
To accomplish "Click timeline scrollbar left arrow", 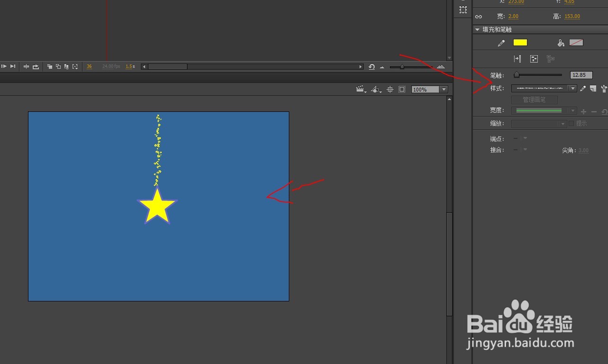I will click(145, 67).
